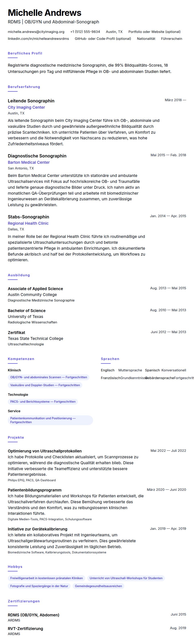Click the Hobbys section heading
Viewport: 194px width, 644px height.
click(x=15, y=567)
